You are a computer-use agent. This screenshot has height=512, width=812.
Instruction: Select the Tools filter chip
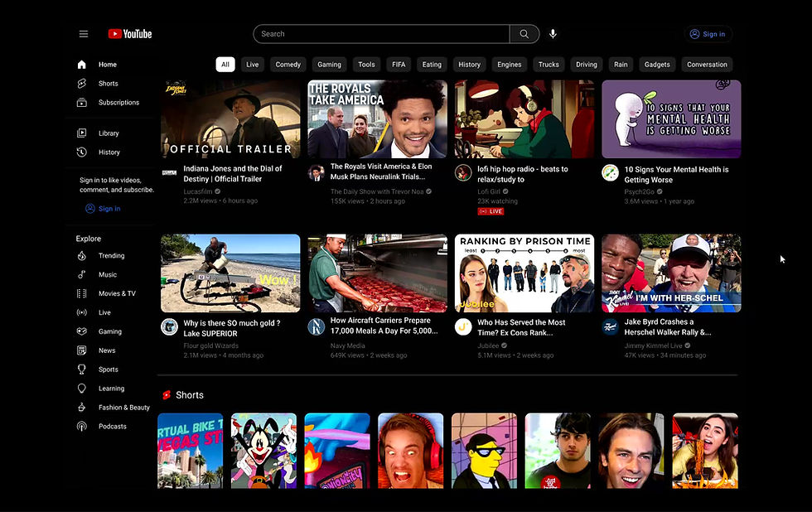click(366, 65)
